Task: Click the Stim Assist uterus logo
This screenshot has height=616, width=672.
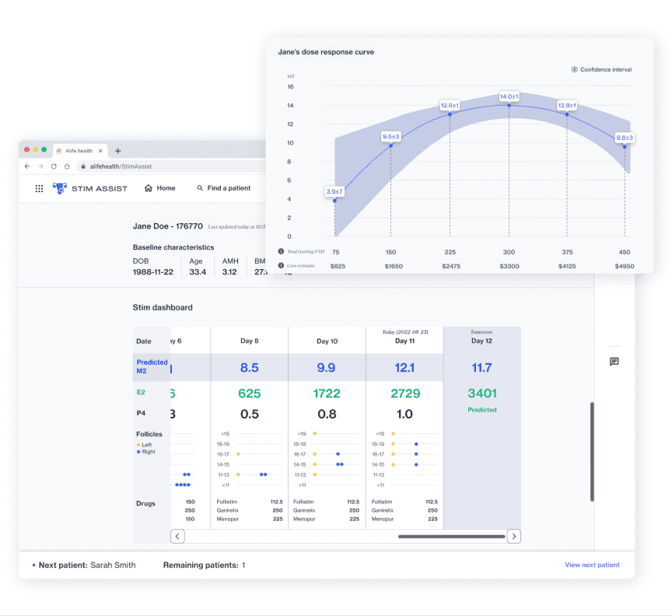Action: pyautogui.click(x=60, y=188)
